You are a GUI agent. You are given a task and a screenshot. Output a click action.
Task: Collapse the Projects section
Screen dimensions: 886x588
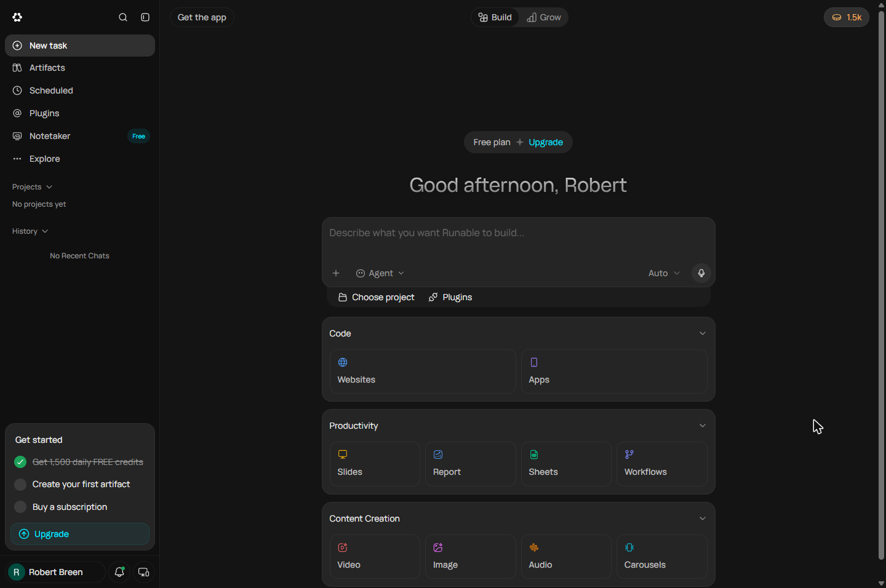33,187
